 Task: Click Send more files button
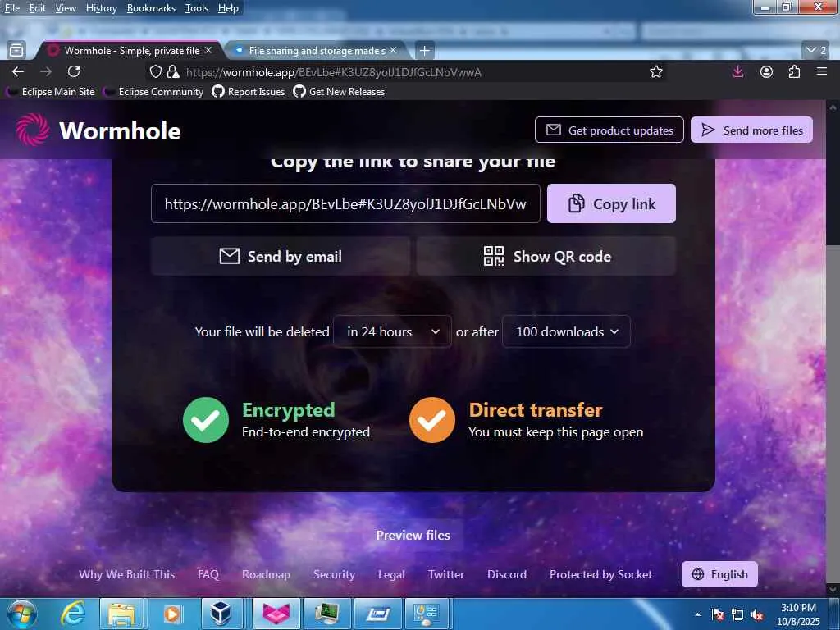tap(751, 130)
